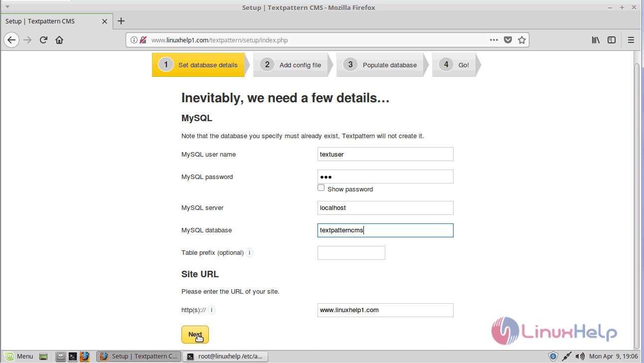The image size is (644, 363).
Task: Open a new browser tab
Action: 121,21
